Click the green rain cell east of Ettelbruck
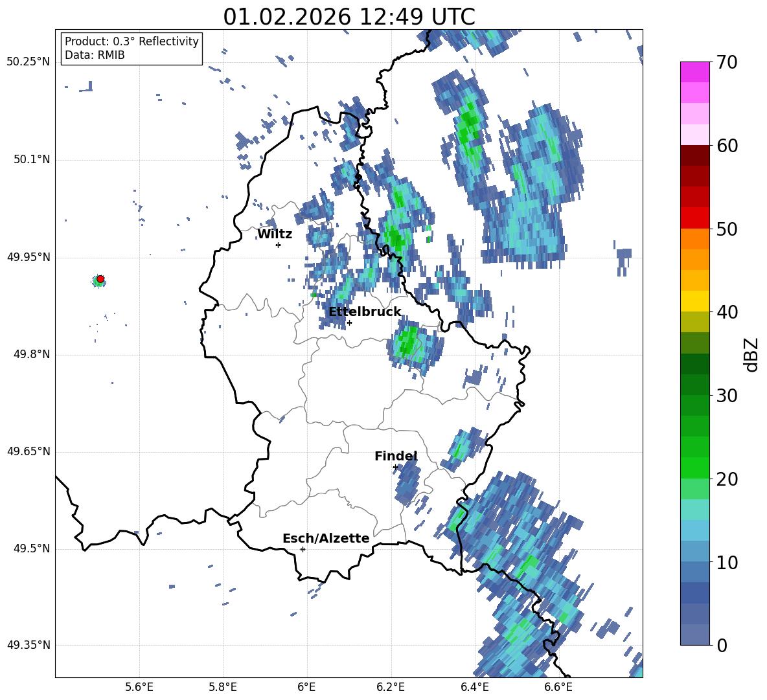The width and height of the screenshot is (767, 700). click(415, 346)
